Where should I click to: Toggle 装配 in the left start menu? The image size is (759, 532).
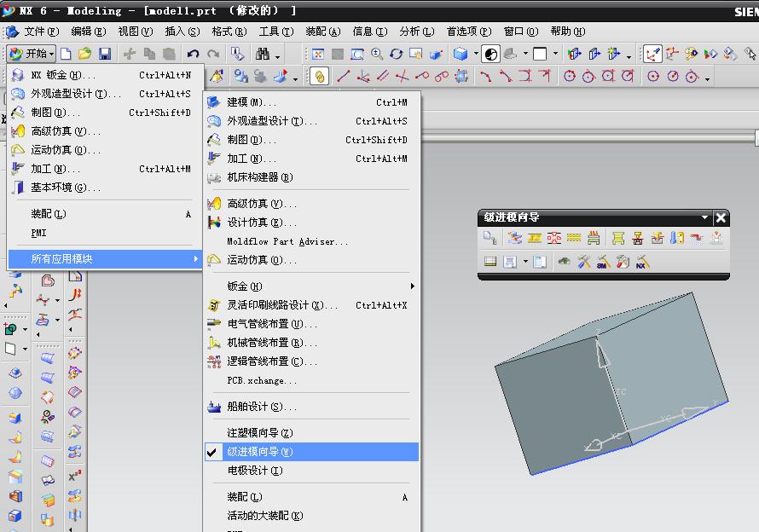[105, 214]
